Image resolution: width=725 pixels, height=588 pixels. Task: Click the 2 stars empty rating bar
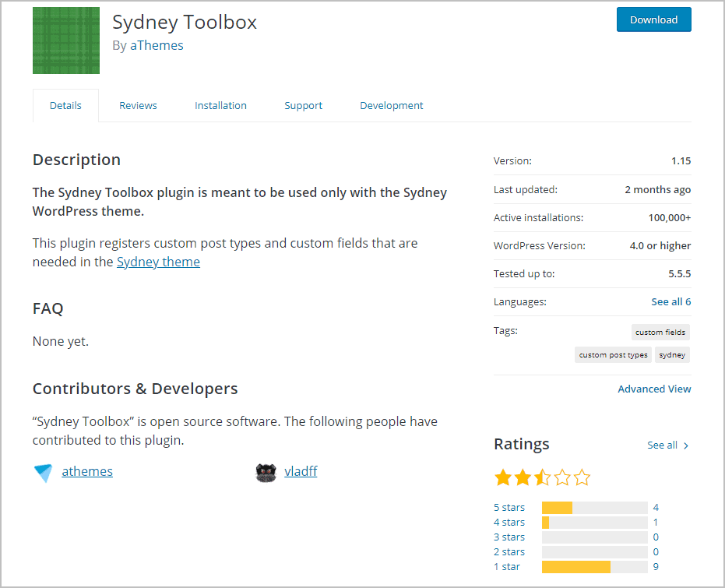[x=595, y=552]
